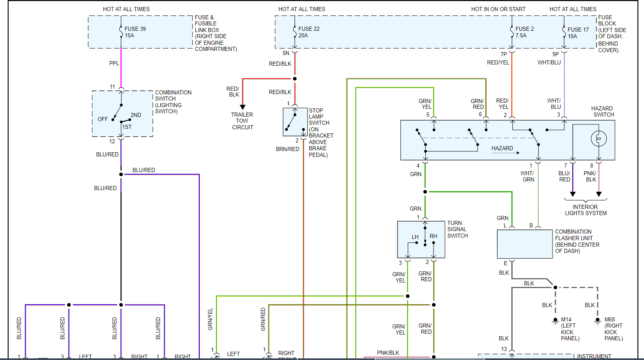Image resolution: width=644 pixels, height=360 pixels.
Task: Click hazard switch pin number 5
Action: [x=428, y=115]
